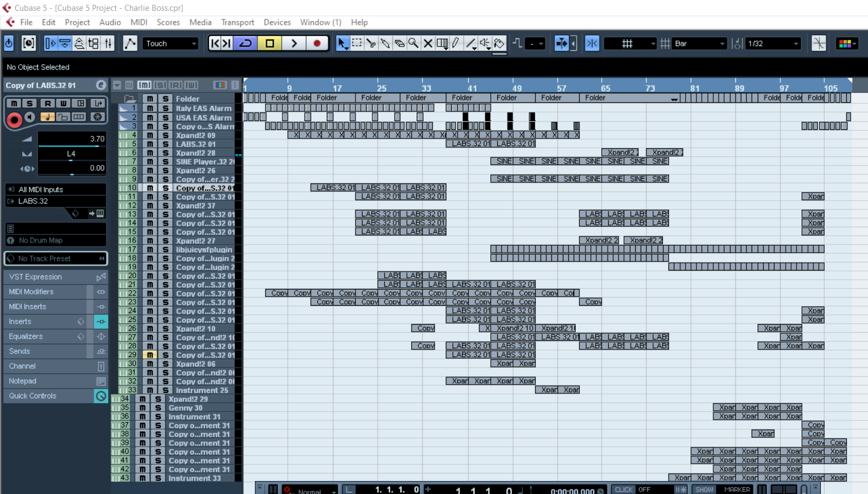Select the Color paint bucket tool
868x494 pixels.
(x=499, y=43)
